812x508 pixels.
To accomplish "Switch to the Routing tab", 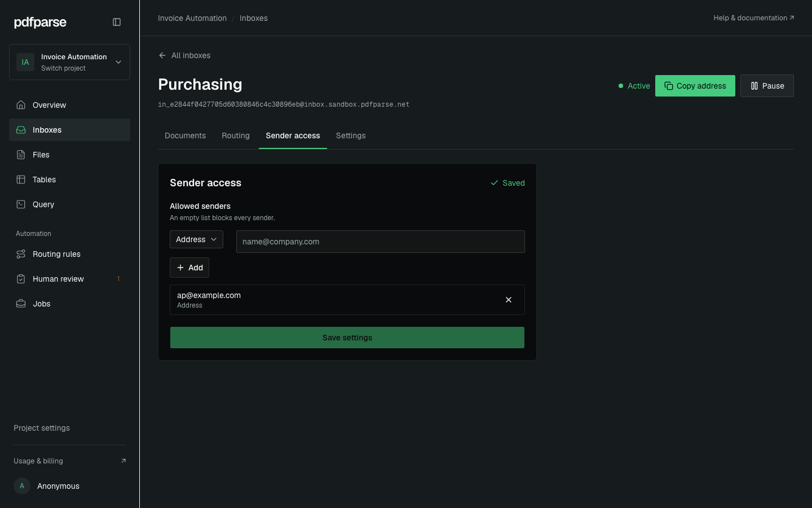I will tap(236, 135).
